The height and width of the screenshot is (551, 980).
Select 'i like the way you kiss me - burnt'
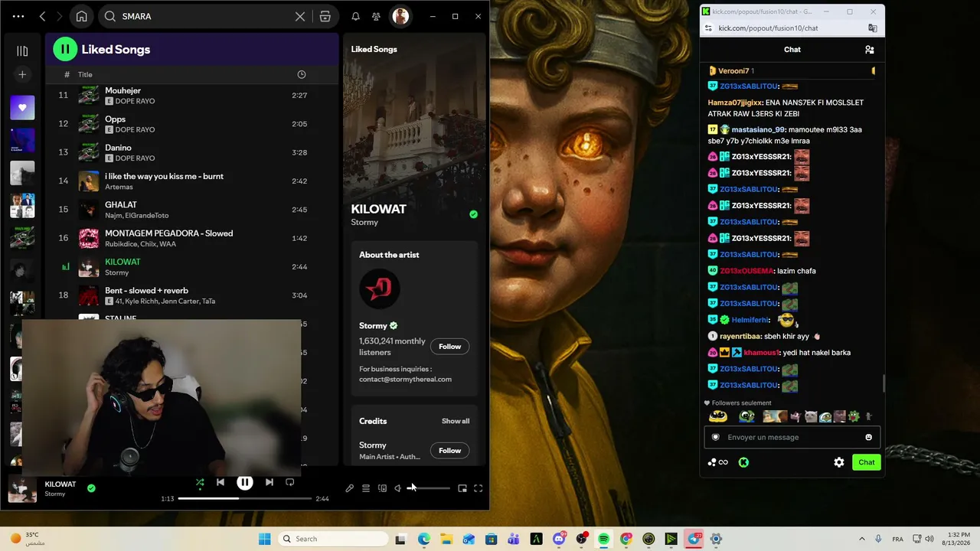164,176
